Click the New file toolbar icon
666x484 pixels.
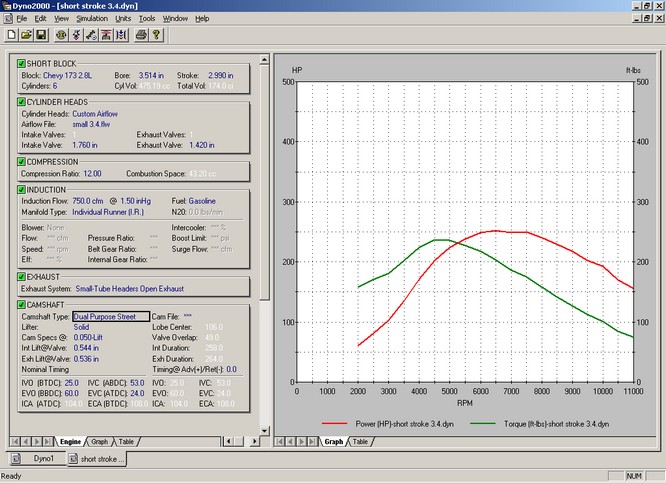point(10,35)
